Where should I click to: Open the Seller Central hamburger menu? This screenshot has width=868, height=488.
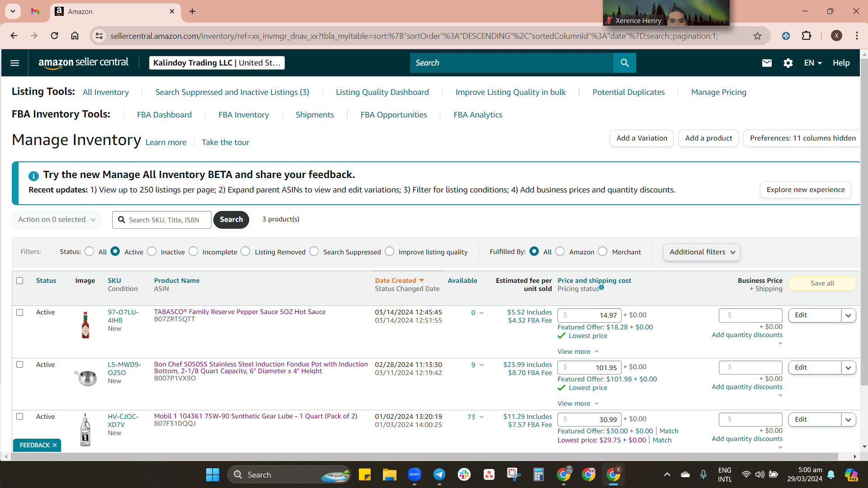(14, 63)
